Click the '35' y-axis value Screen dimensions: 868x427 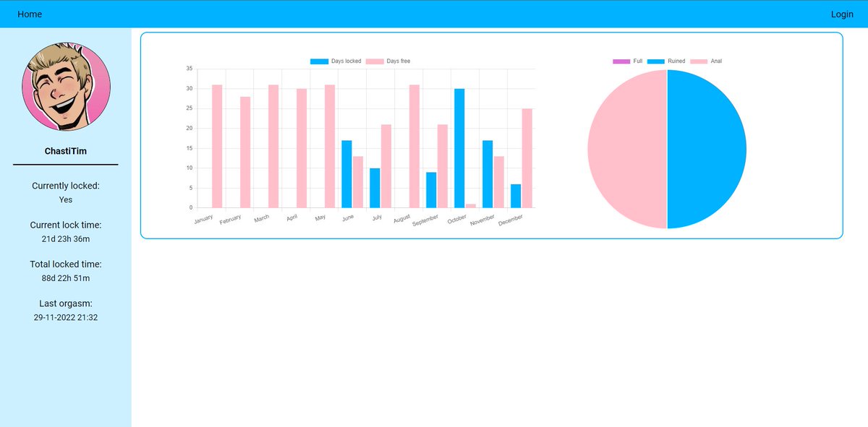point(190,69)
